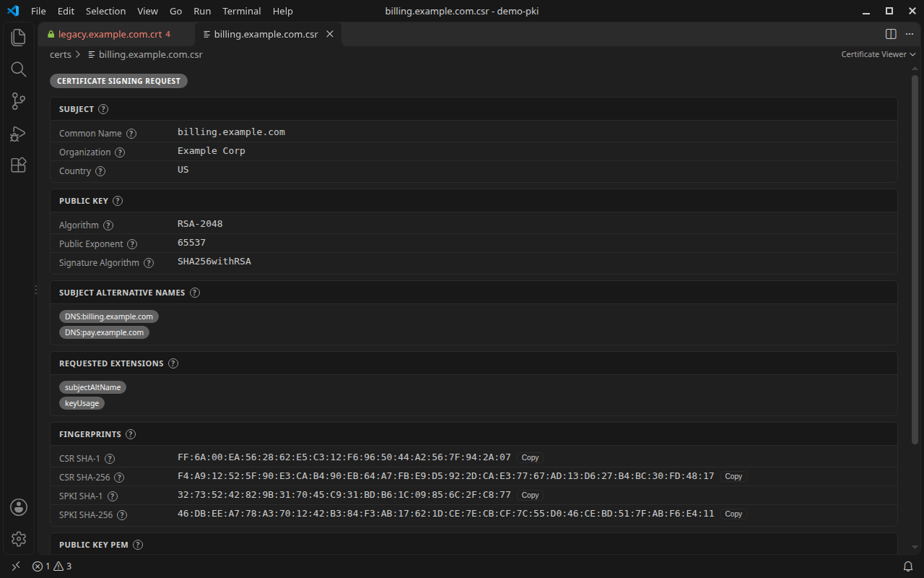
Task: Copy the SPKI SHA-1 fingerprint
Action: (x=531, y=495)
